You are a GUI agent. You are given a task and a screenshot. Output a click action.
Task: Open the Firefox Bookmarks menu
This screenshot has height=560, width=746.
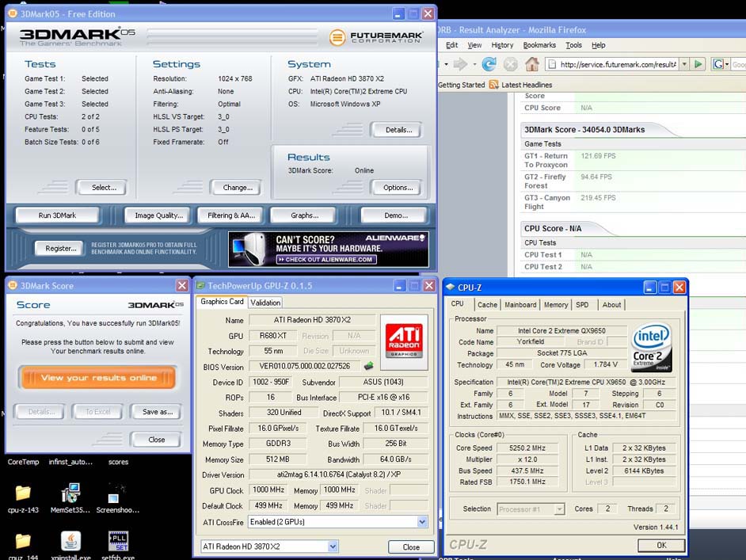[x=539, y=45]
